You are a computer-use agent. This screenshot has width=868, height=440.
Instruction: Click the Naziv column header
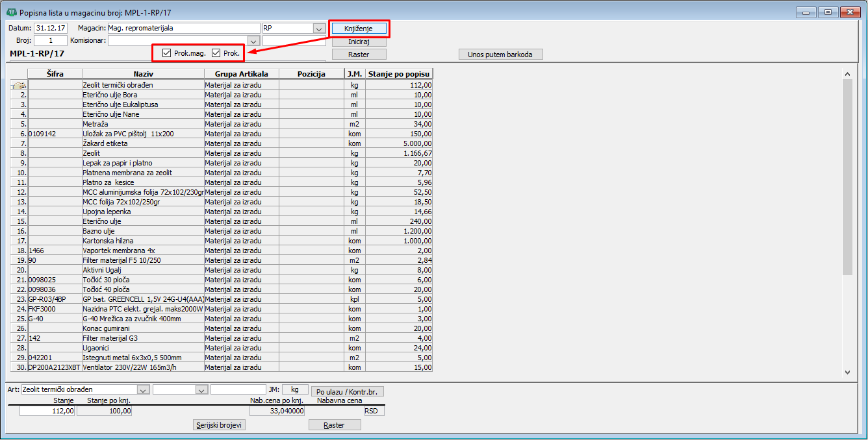coord(144,74)
